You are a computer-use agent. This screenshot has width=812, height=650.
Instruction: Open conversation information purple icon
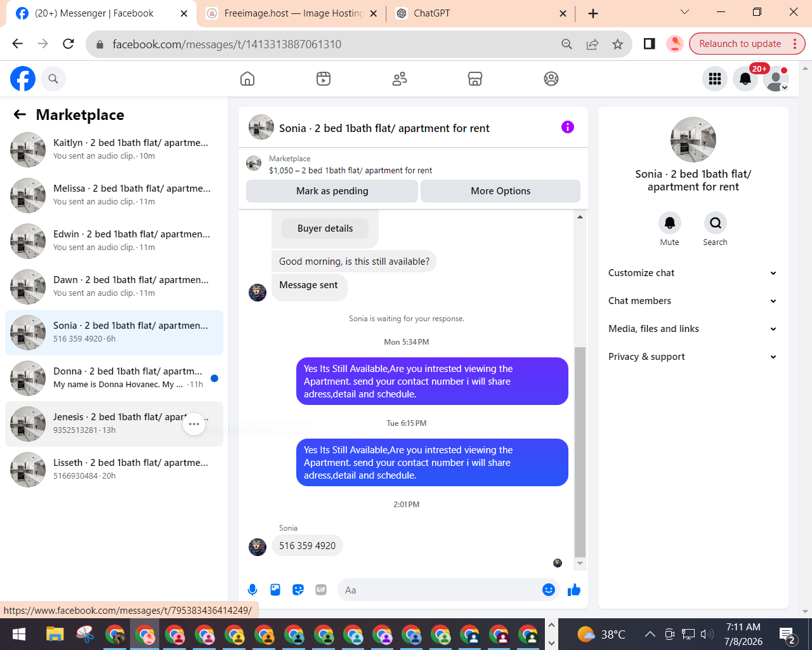[x=568, y=127]
